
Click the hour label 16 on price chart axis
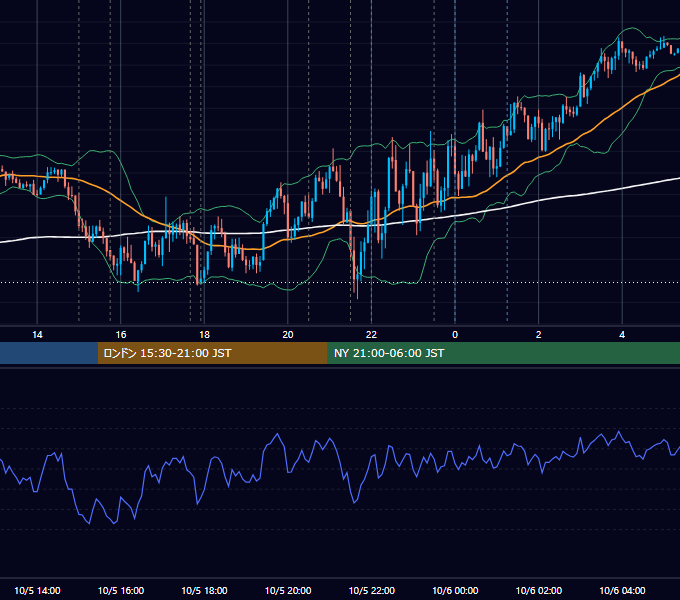coord(121,335)
